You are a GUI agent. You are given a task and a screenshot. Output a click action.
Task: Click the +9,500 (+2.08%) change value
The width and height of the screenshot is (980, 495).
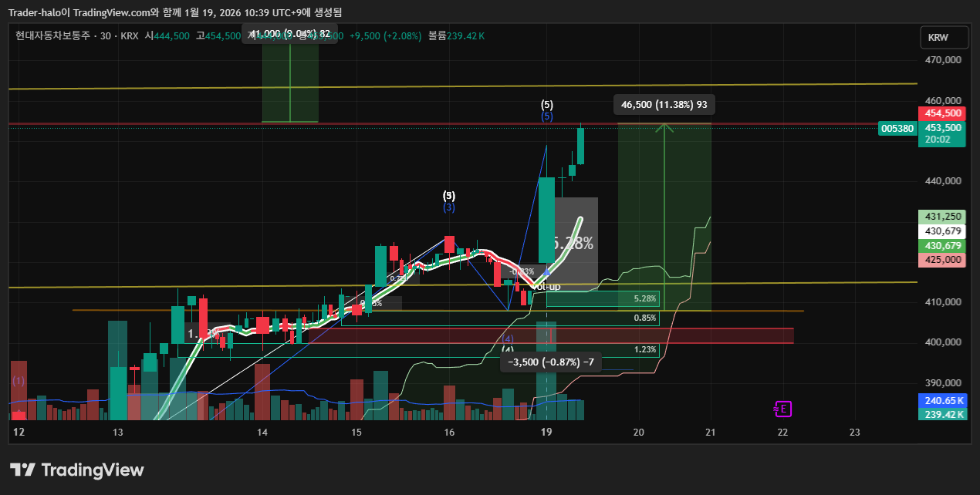386,36
